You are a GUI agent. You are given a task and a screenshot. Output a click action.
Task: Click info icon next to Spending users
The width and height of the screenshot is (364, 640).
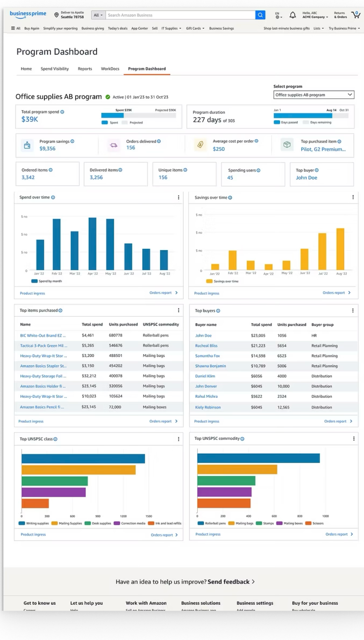click(258, 170)
